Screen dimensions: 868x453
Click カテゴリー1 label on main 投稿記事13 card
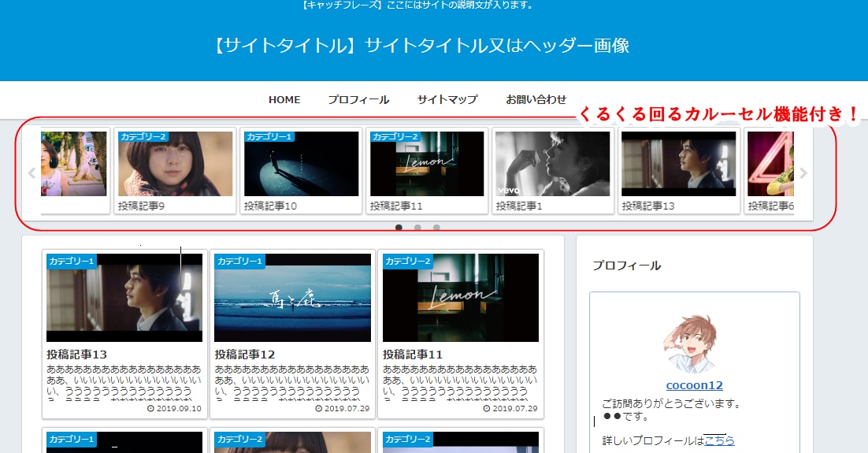coord(72,261)
